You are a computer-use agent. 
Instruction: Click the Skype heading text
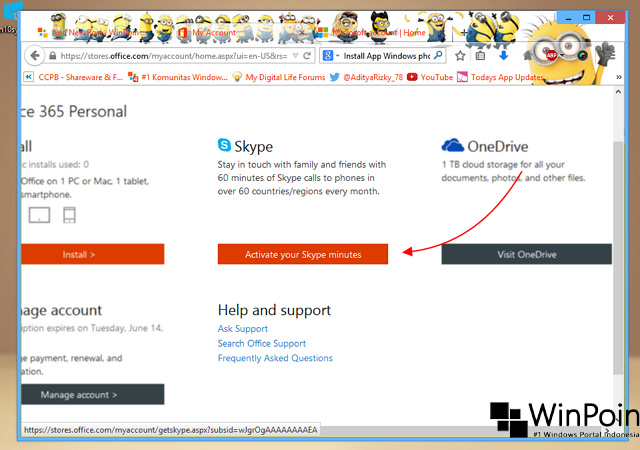point(253,146)
